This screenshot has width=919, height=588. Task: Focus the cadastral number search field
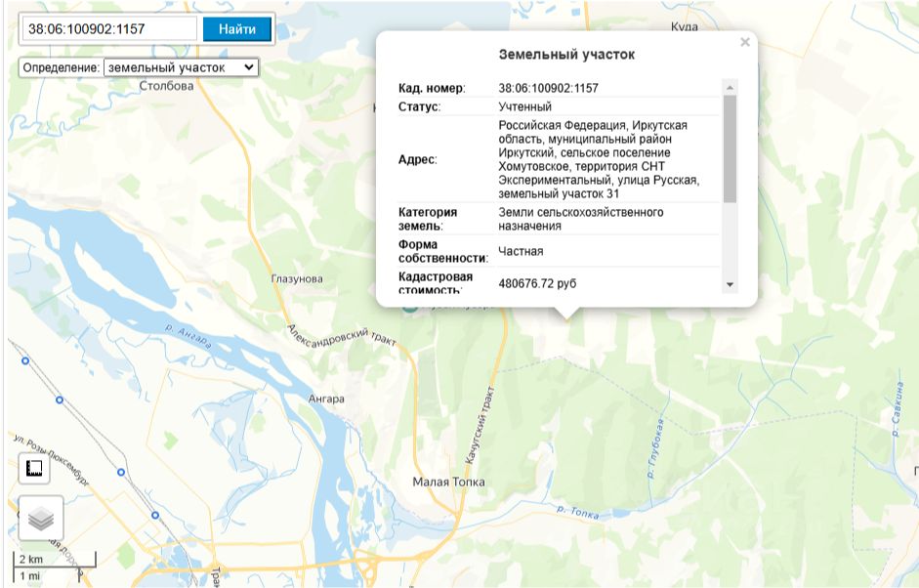click(110, 28)
